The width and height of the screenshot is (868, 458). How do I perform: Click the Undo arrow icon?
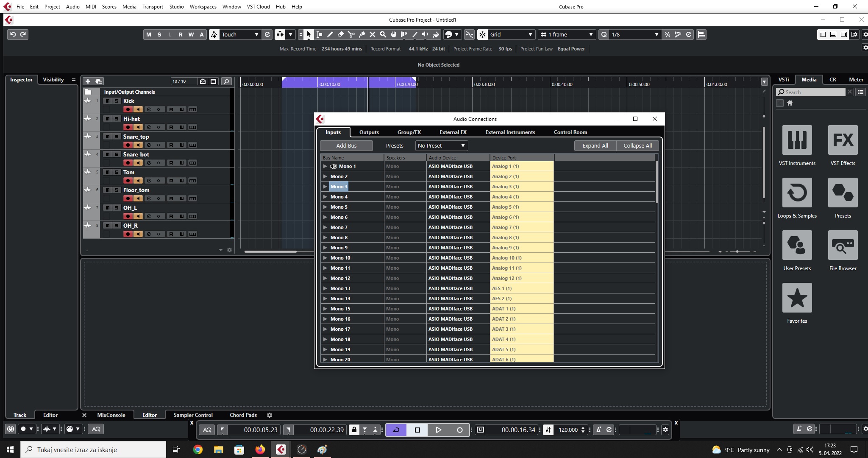point(13,34)
